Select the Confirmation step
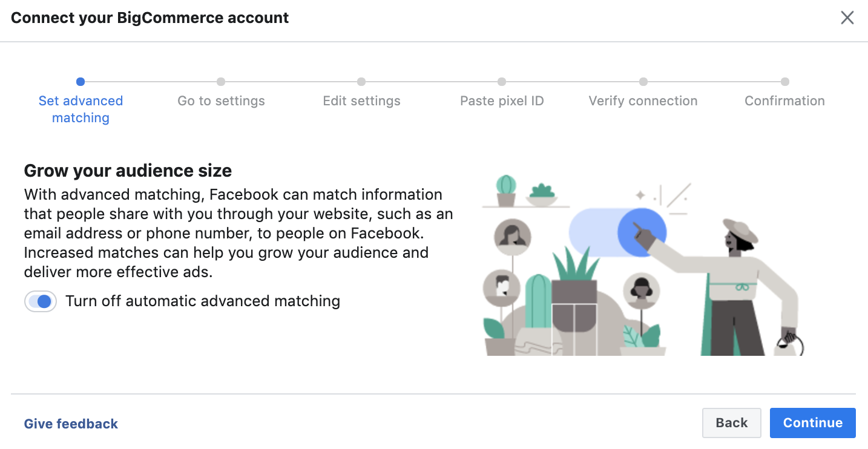Image resolution: width=868 pixels, height=449 pixels. (x=784, y=101)
